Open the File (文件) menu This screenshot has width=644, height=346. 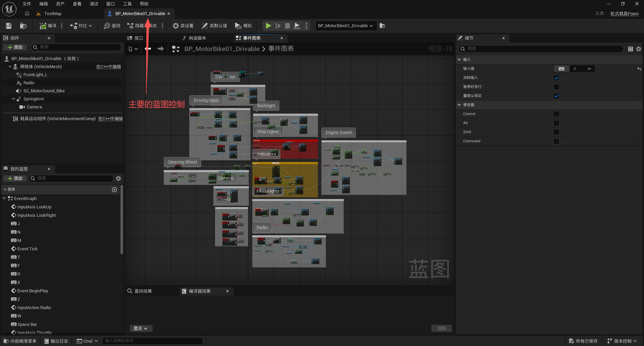(x=27, y=4)
